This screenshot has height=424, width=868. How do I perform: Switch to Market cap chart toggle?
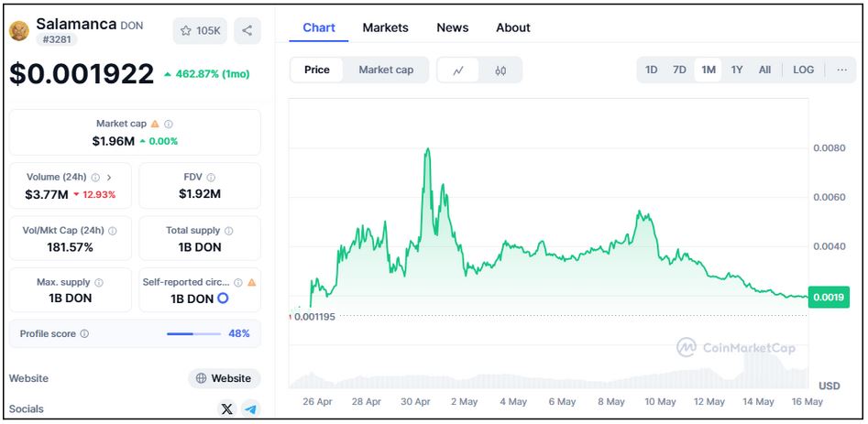[x=386, y=71]
